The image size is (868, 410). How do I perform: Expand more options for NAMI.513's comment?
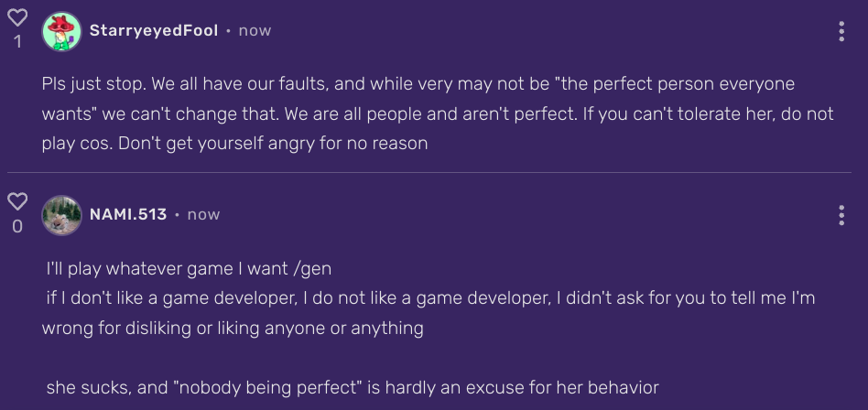pos(841,215)
